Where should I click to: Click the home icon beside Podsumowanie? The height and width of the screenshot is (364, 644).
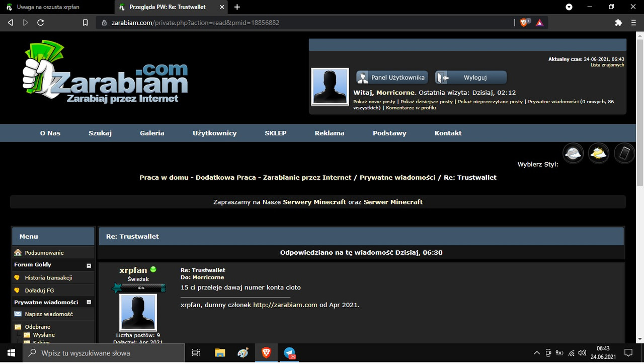[x=18, y=253]
